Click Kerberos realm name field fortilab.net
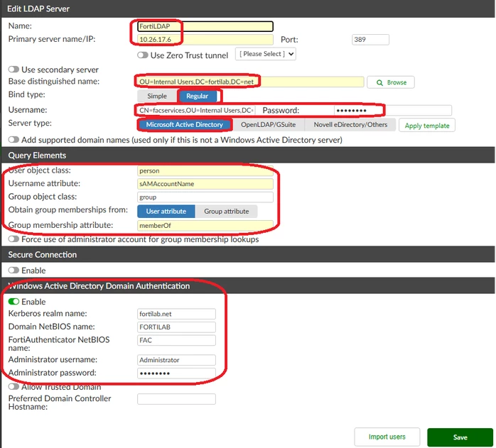The width and height of the screenshot is (496, 448). click(176, 314)
